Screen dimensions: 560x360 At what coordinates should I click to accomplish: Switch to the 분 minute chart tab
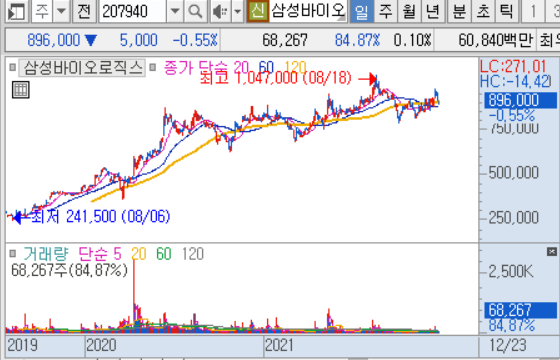[x=459, y=11]
